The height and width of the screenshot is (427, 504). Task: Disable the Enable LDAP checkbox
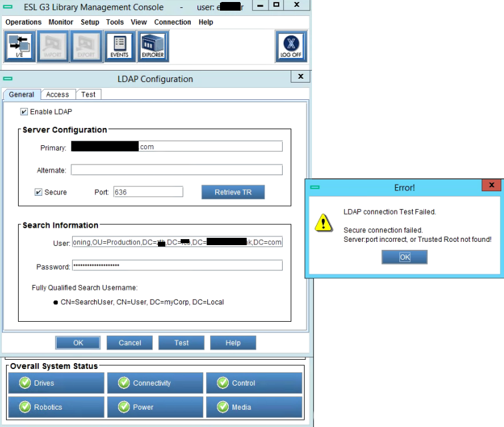pyautogui.click(x=25, y=112)
